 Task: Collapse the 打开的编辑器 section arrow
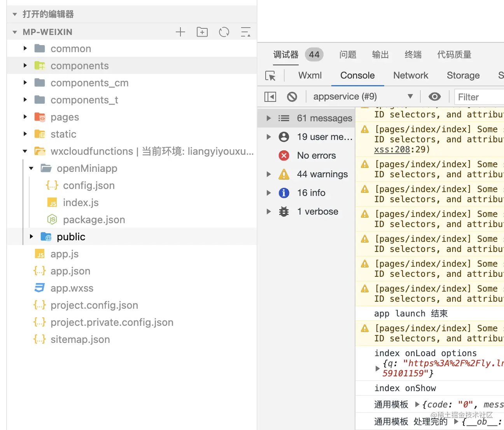(x=15, y=14)
